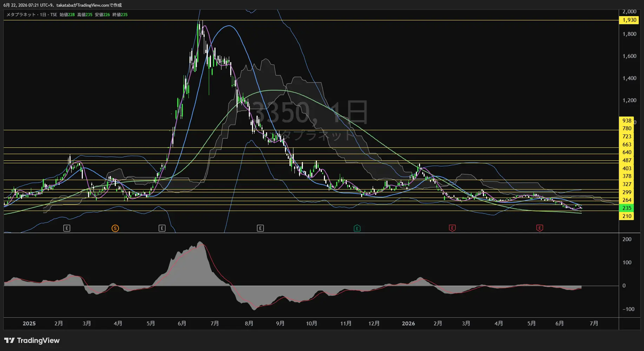Click the 1,600 price axis label
Viewport: 644px width, 351px height.
tap(629, 56)
